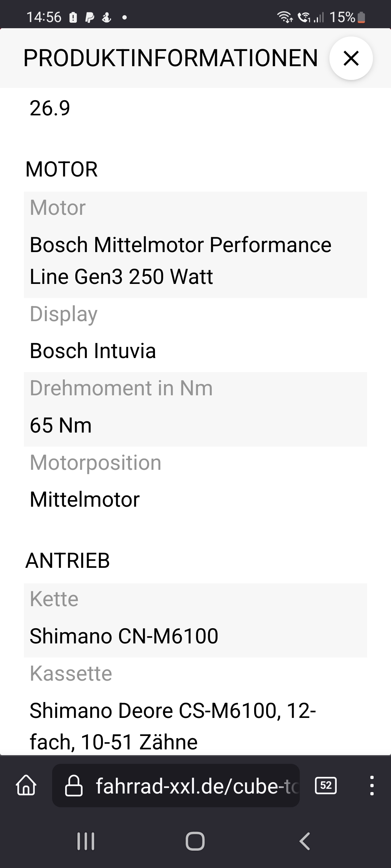Tap the Shimano CN-M6100 chain entry

tap(124, 636)
